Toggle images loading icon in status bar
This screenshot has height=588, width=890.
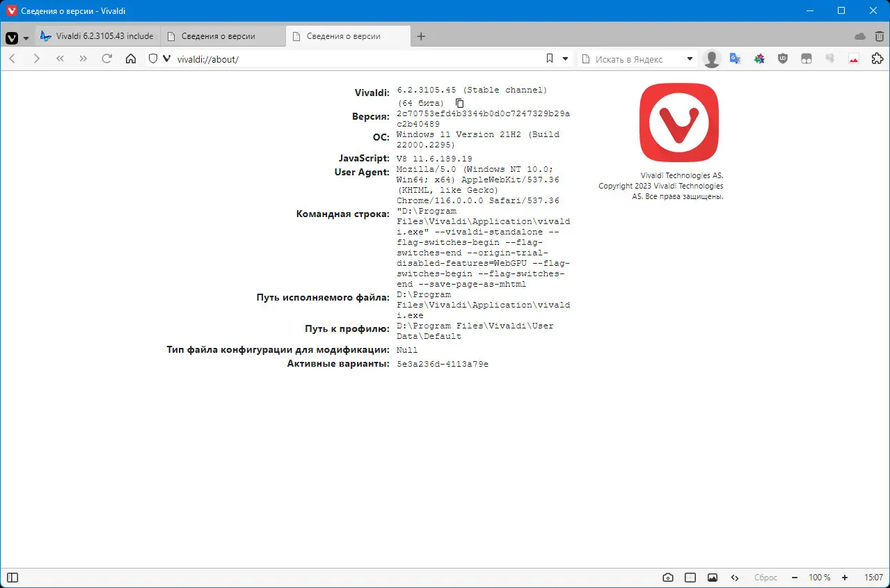click(x=713, y=578)
